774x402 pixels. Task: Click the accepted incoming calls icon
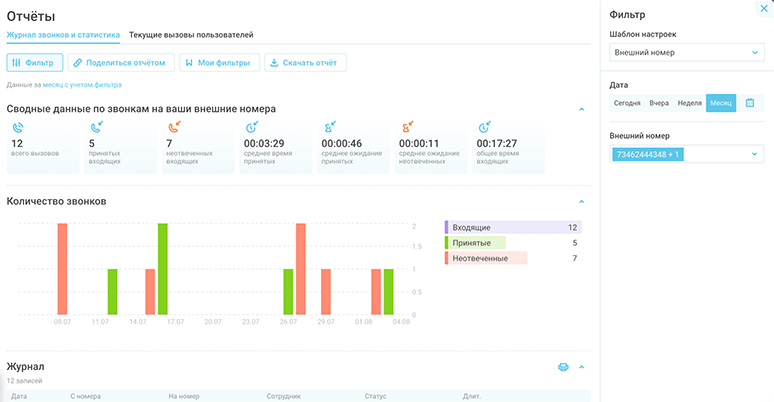pyautogui.click(x=95, y=127)
